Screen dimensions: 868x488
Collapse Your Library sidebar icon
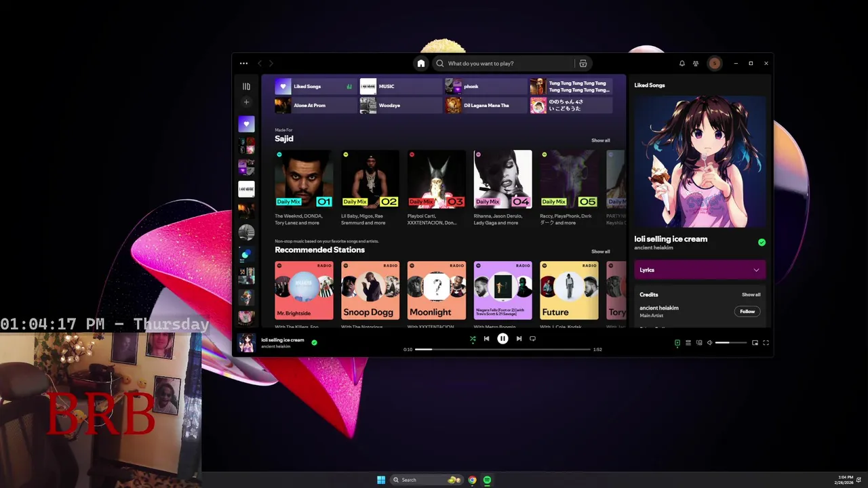click(x=246, y=86)
